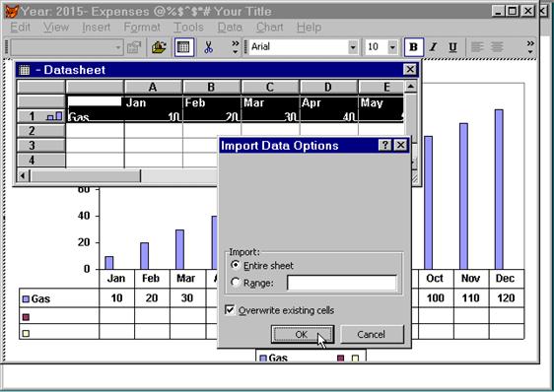Click the Dec bar in the chart
This screenshot has width=554, height=392.
(x=499, y=189)
